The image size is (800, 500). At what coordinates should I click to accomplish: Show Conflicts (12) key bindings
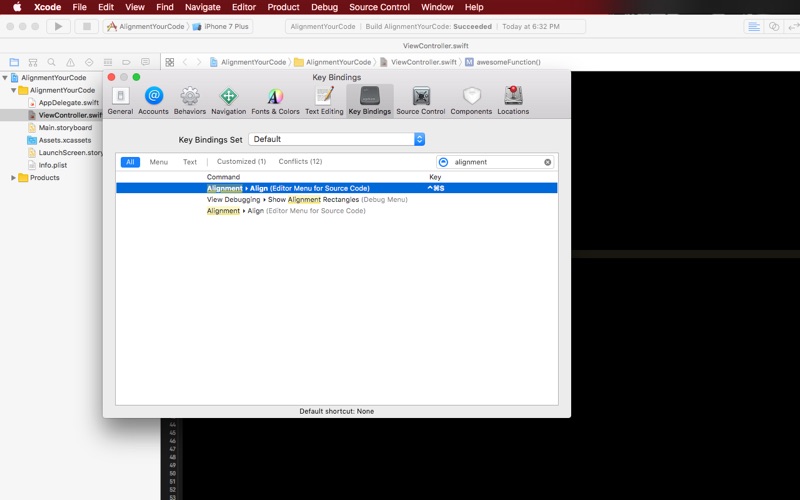pyautogui.click(x=301, y=161)
